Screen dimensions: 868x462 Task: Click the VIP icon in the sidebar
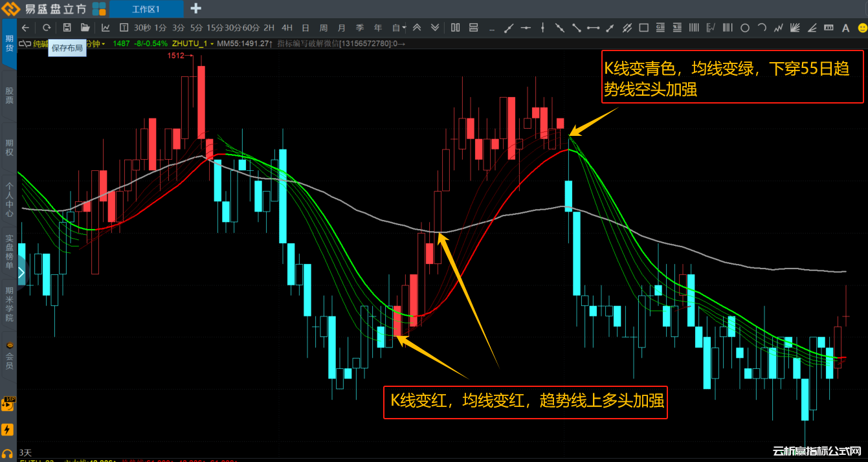8,404
